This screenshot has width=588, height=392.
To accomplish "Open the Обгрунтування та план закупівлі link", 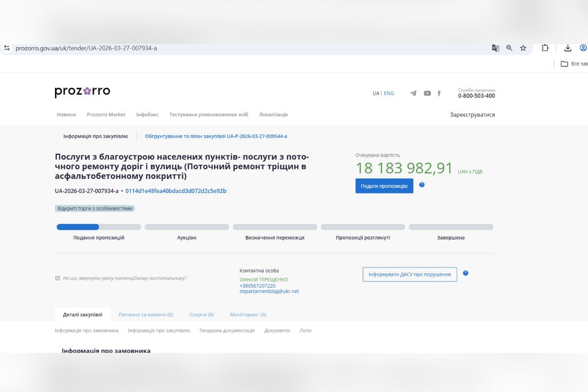I will pos(216,136).
